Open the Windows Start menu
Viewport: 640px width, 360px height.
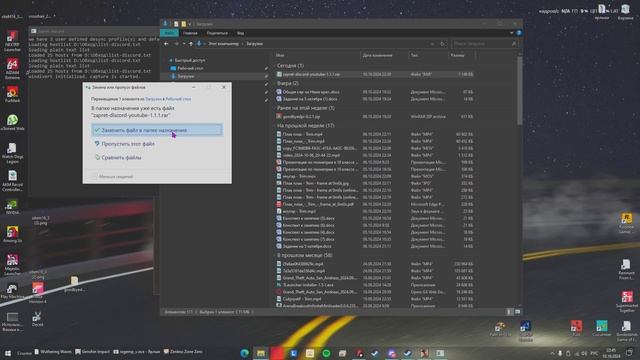(x=7, y=353)
